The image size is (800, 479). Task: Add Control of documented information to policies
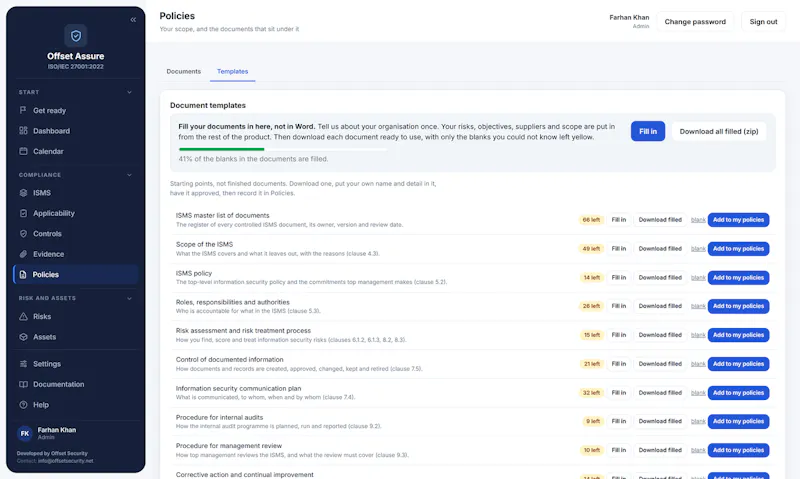point(738,364)
